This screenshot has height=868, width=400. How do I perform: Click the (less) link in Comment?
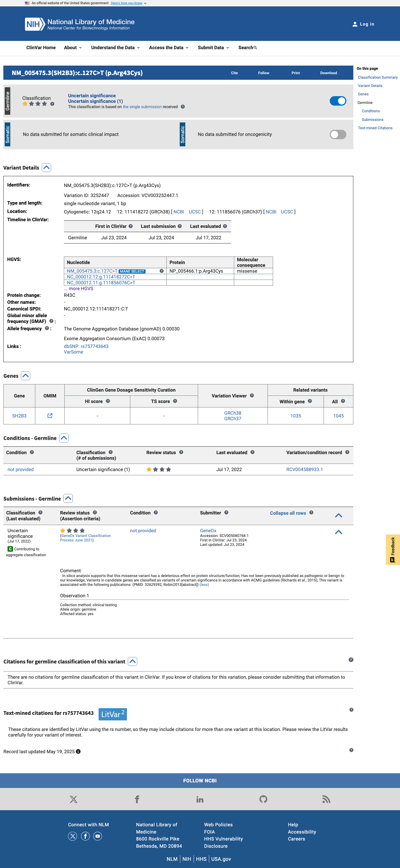pyautogui.click(x=204, y=585)
